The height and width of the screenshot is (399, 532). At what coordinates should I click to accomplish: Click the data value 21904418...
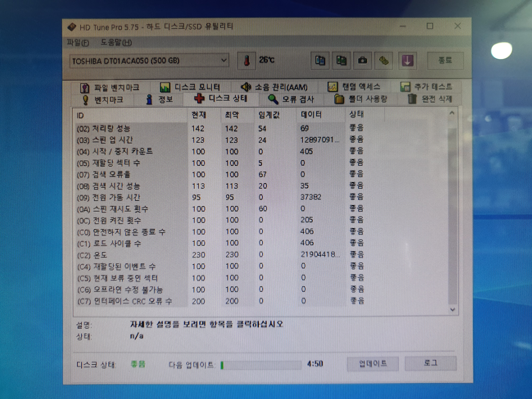point(320,255)
